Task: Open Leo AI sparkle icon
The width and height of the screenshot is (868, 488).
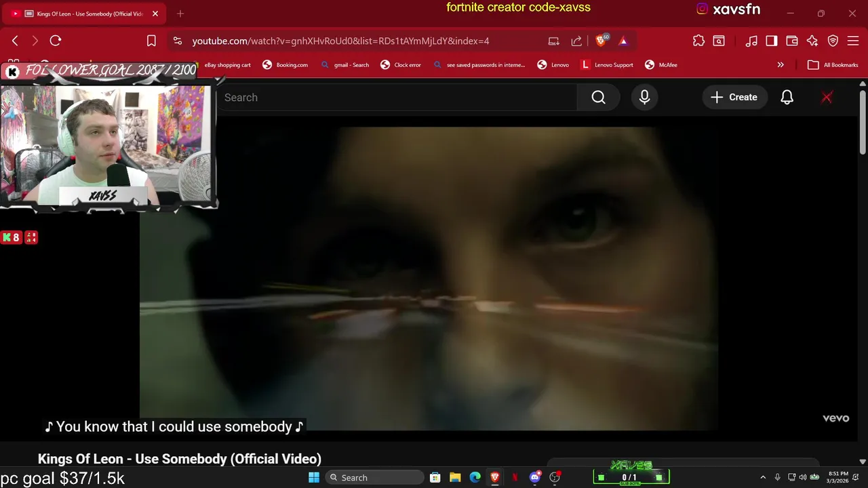Action: pyautogui.click(x=812, y=41)
